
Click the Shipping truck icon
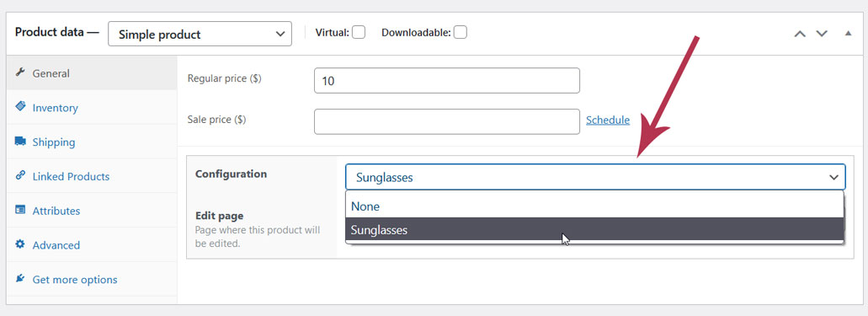click(x=20, y=142)
